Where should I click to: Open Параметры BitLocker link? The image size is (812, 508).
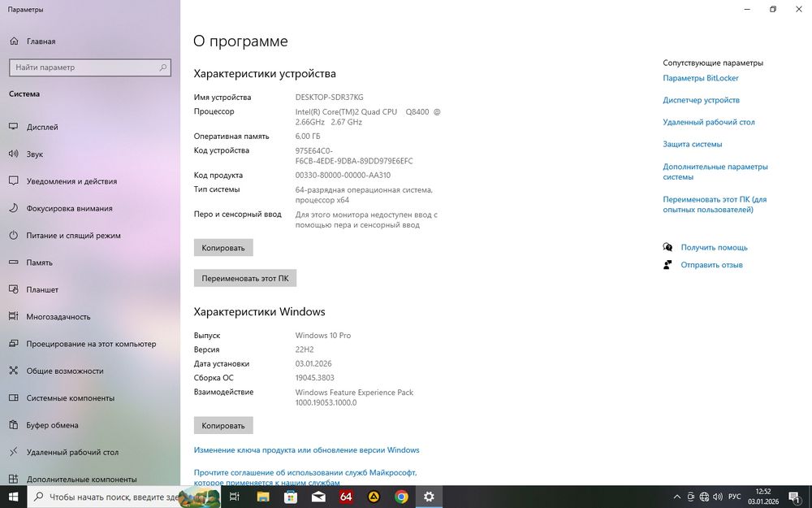701,78
